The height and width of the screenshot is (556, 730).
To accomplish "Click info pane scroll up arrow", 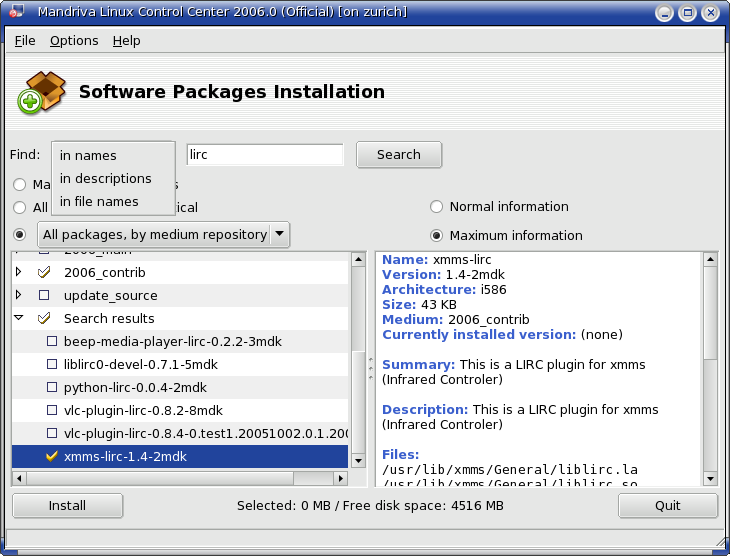I will 710,259.
